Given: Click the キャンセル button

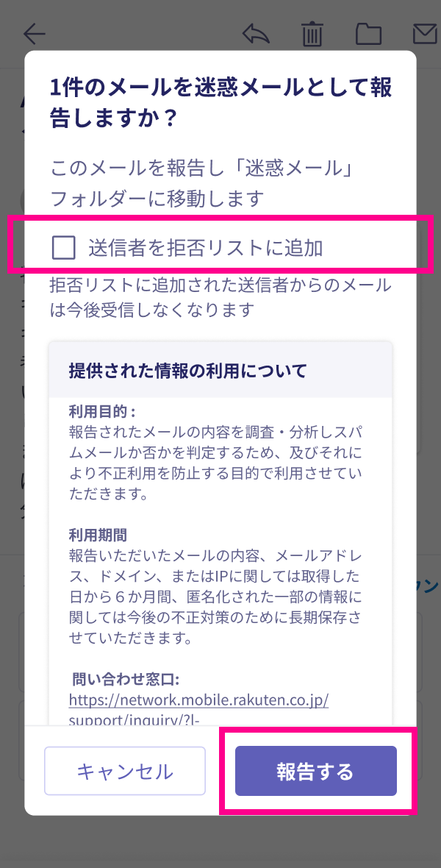Looking at the screenshot, I should (x=125, y=771).
